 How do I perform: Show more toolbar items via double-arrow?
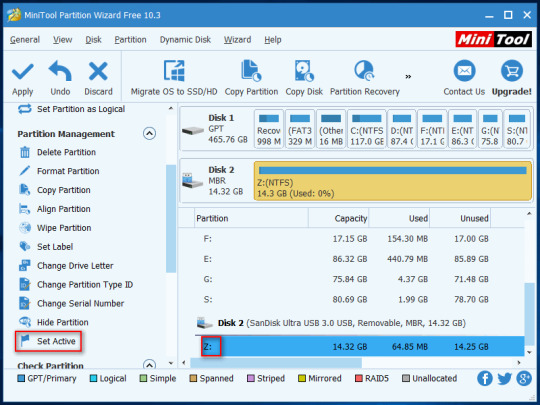408,76
